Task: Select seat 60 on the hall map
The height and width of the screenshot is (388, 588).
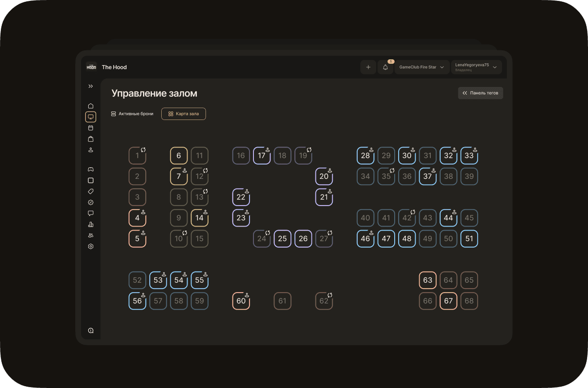Action: pos(241,301)
